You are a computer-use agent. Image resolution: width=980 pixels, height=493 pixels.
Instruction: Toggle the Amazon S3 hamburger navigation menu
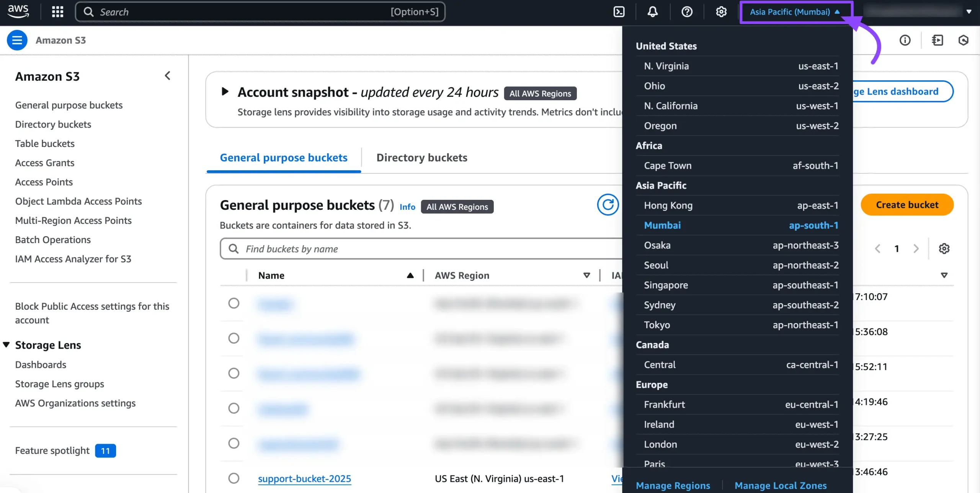17,40
